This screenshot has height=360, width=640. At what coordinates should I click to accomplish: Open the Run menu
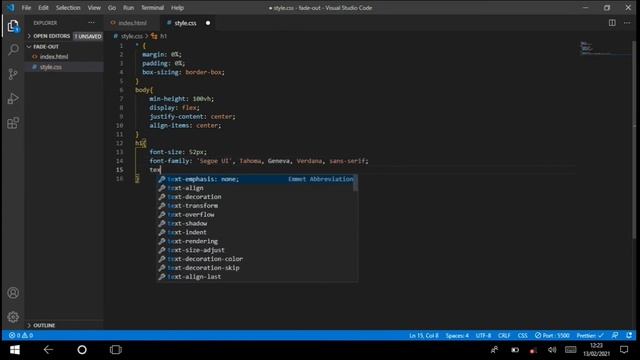tap(128, 8)
